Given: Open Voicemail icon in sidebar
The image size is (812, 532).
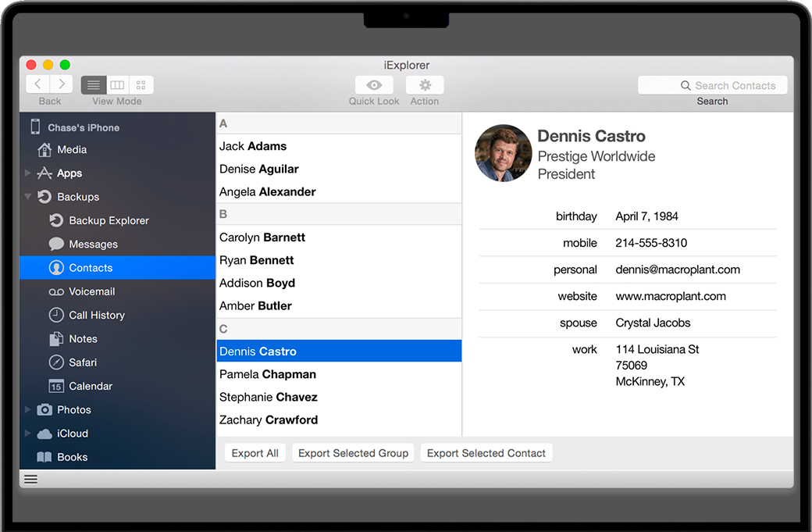Looking at the screenshot, I should tap(56, 291).
